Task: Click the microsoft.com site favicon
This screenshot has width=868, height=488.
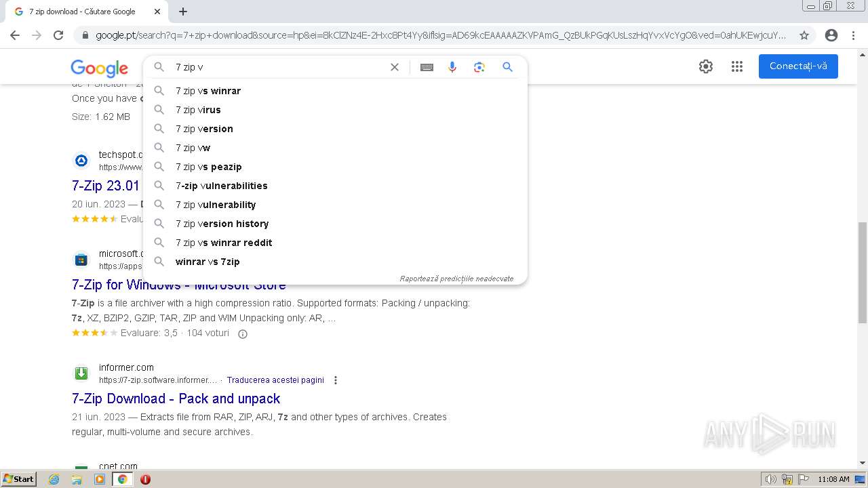Action: point(81,260)
